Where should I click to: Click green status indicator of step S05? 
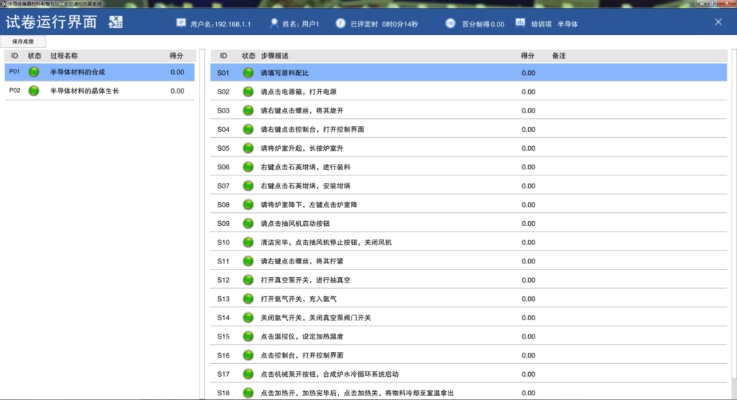248,148
